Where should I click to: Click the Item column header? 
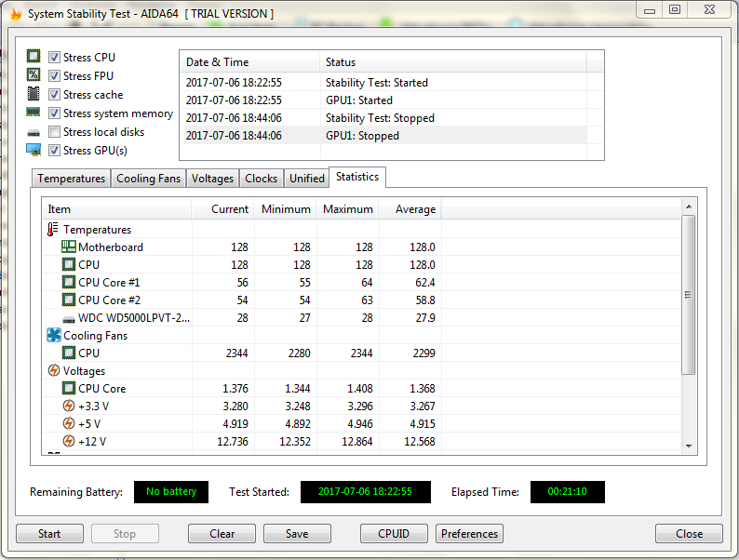117,209
